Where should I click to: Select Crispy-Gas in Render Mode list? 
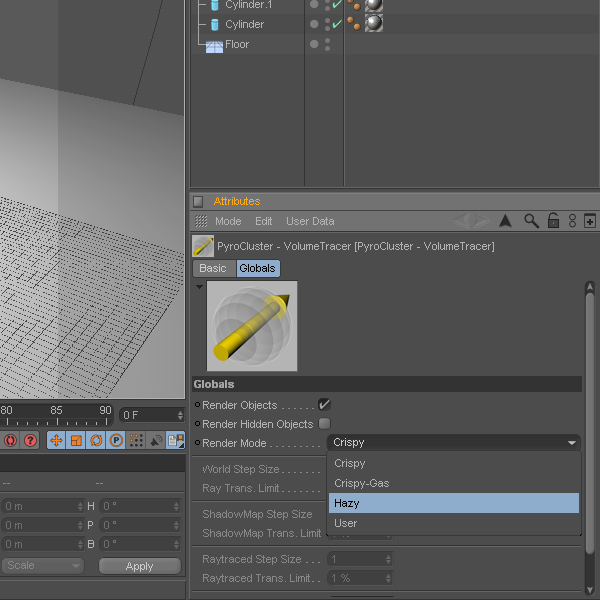tap(453, 483)
